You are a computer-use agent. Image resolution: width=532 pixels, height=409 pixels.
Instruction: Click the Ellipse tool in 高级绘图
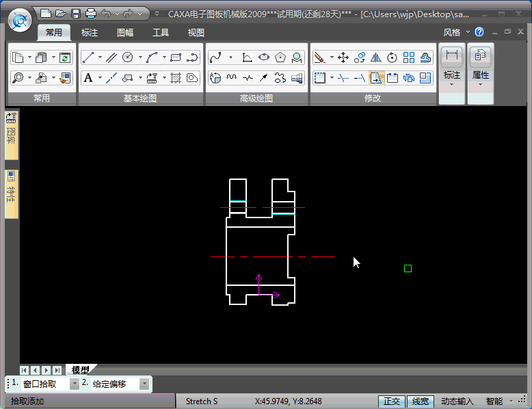(x=264, y=57)
